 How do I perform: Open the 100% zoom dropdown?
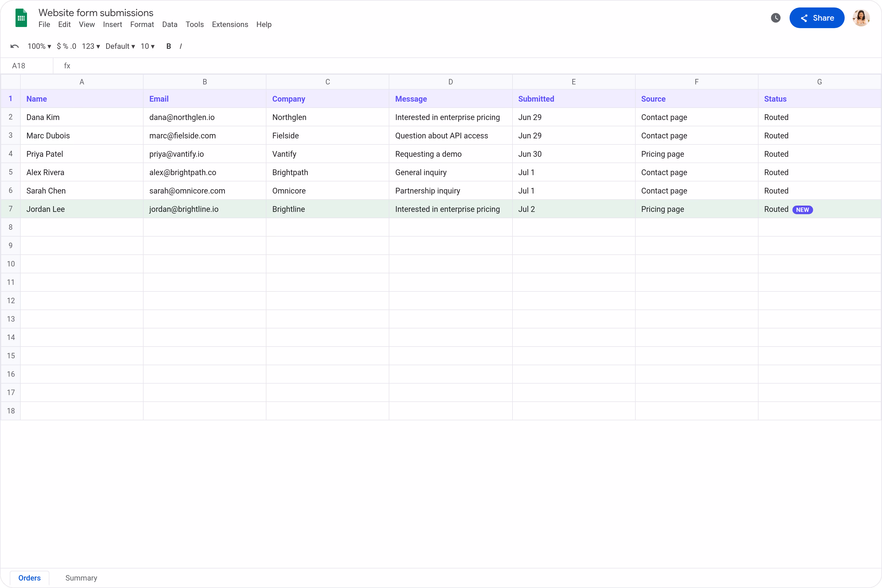(x=39, y=46)
